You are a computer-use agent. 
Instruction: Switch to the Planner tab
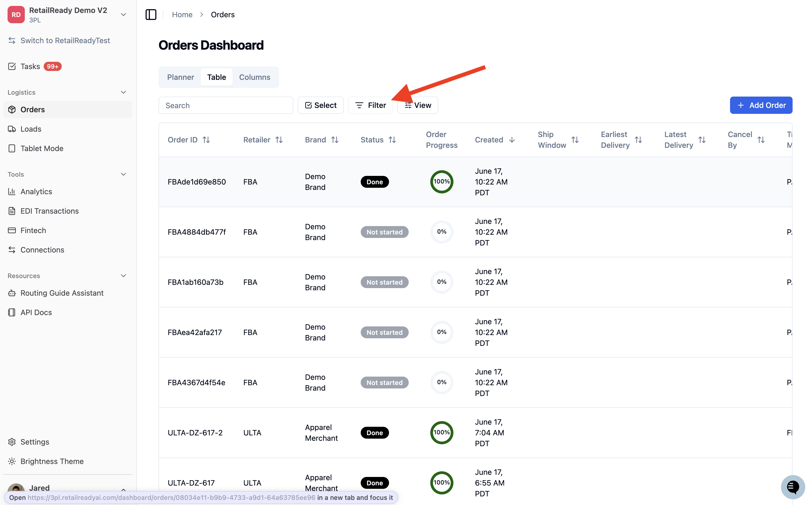181,77
